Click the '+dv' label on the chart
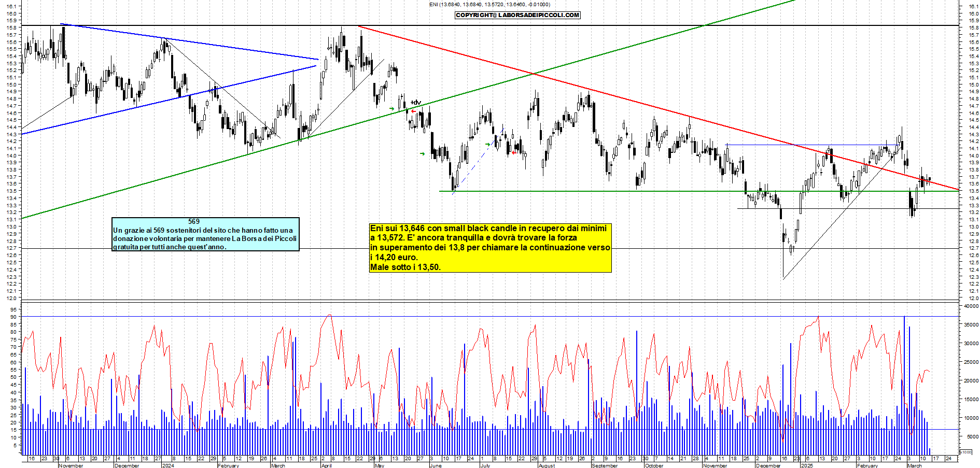Viewport: 980px width, 468px height. click(416, 103)
